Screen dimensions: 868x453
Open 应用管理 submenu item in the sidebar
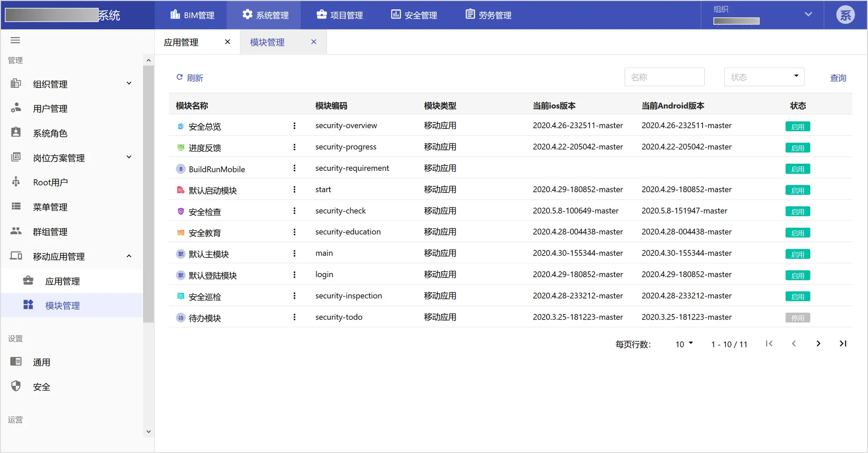(x=71, y=281)
